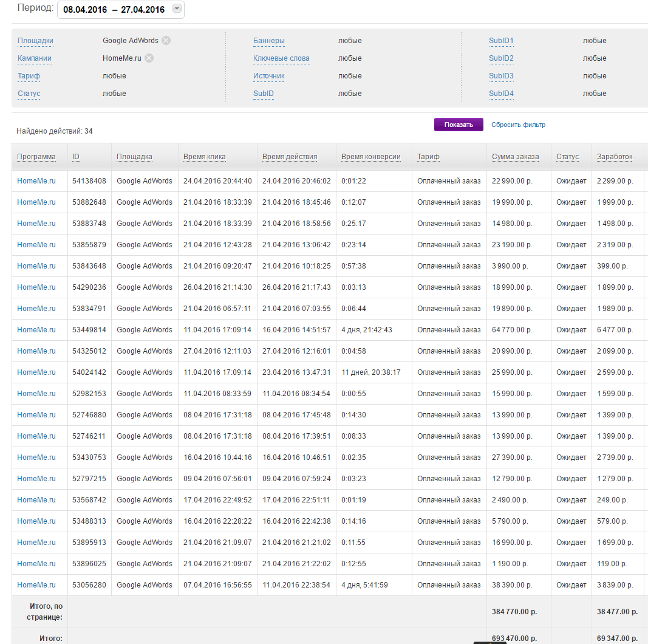This screenshot has width=648, height=644.
Task: Sort table by Заработок column
Action: [x=615, y=157]
